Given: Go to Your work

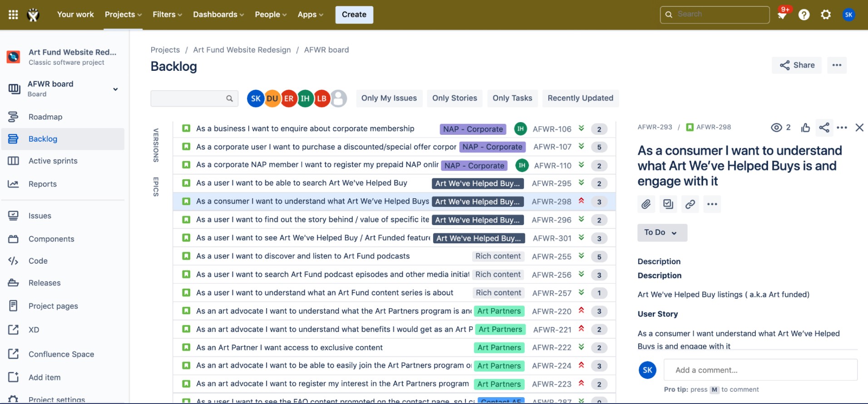Looking at the screenshot, I should pos(75,15).
